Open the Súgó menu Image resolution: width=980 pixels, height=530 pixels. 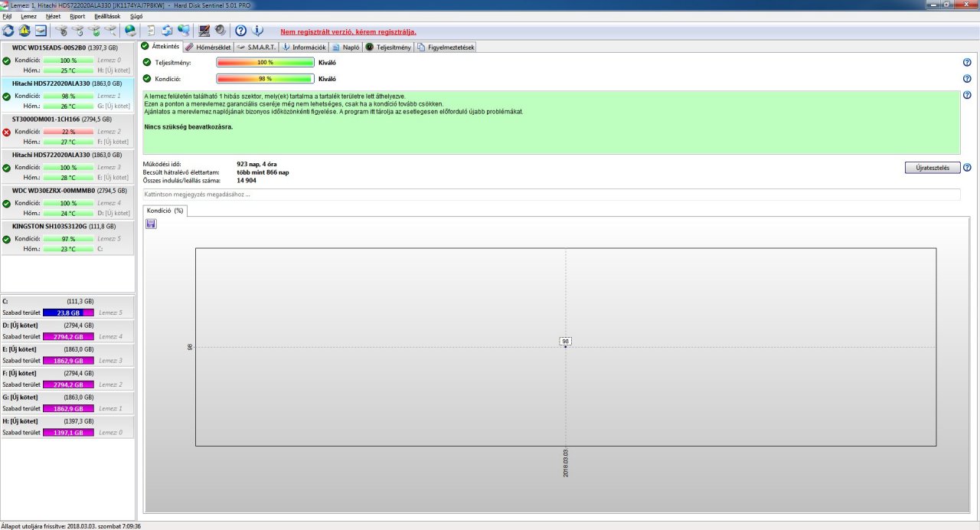(136, 16)
